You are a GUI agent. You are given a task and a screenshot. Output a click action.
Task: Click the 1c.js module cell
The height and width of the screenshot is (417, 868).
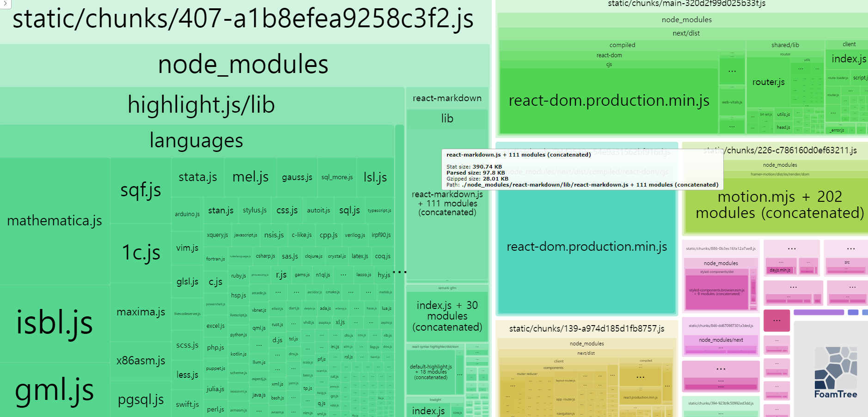point(141,253)
